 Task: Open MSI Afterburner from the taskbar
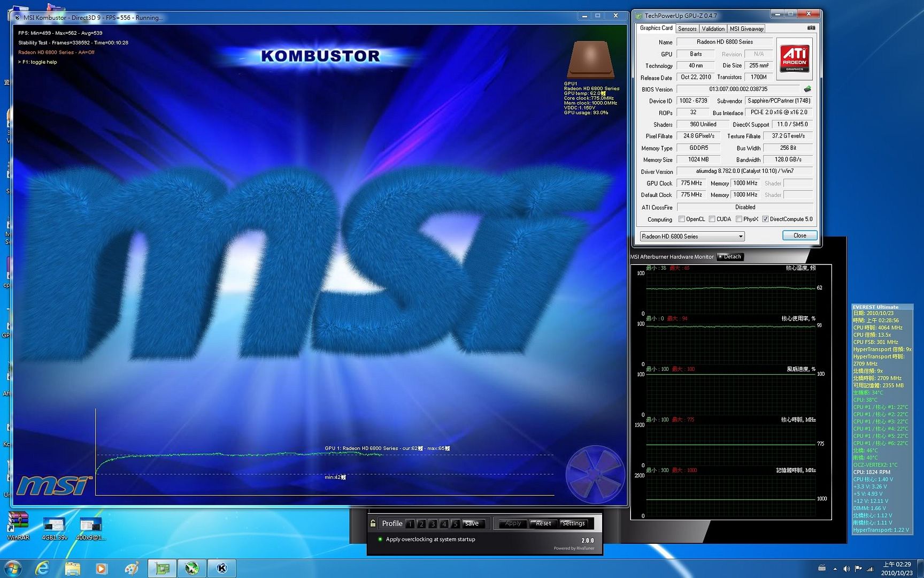click(191, 568)
